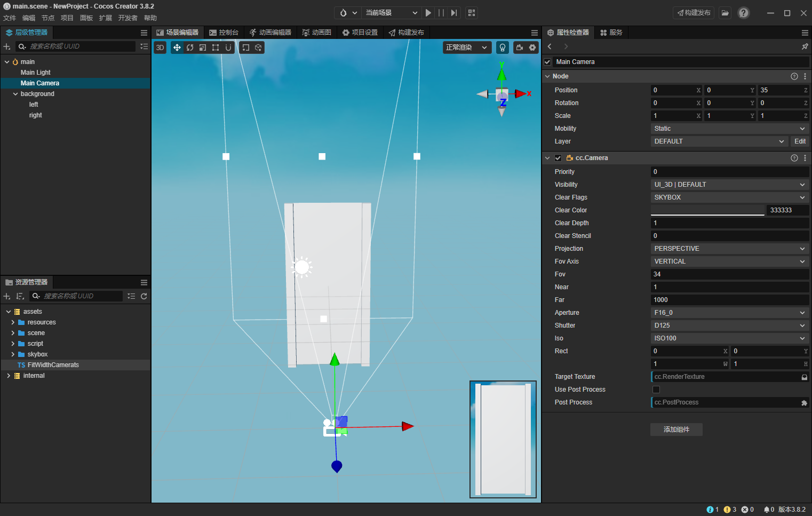Image resolution: width=812 pixels, height=516 pixels.
Task: Select the snap magnet tool
Action: 228,47
